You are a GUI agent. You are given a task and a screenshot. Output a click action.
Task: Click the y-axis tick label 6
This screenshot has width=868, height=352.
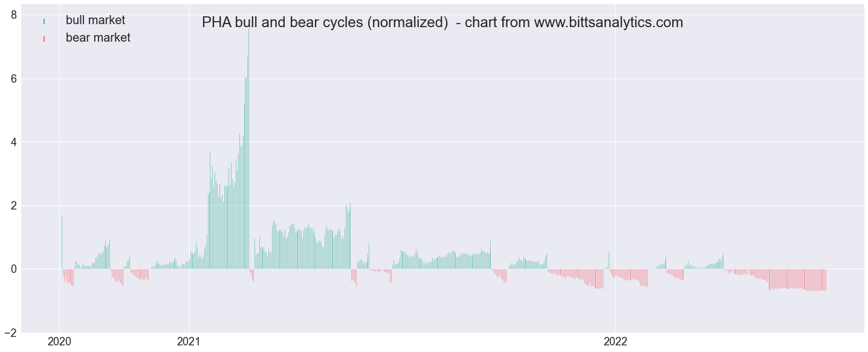pos(15,78)
